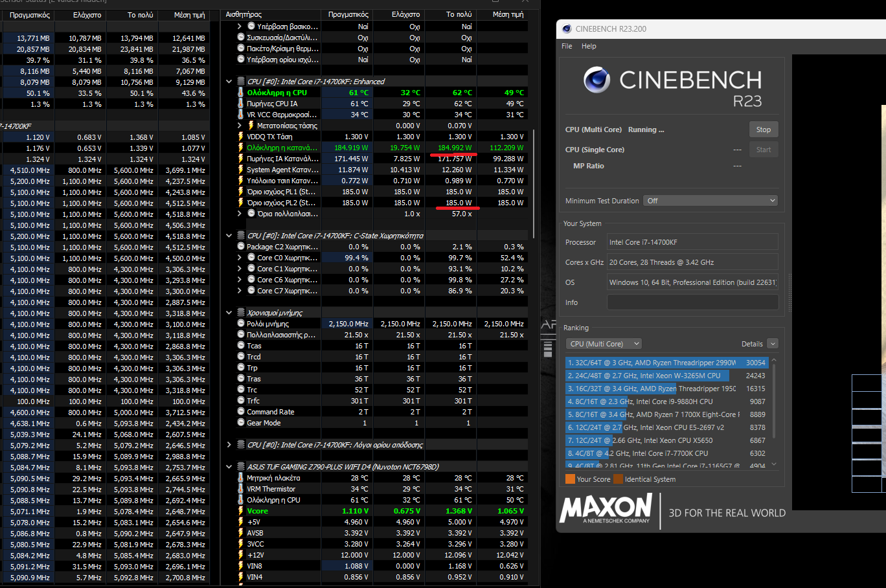This screenshot has height=588, width=886.
Task: Select the AMD Ryzen Threadripper 2990W ranking entry
Action: click(668, 363)
